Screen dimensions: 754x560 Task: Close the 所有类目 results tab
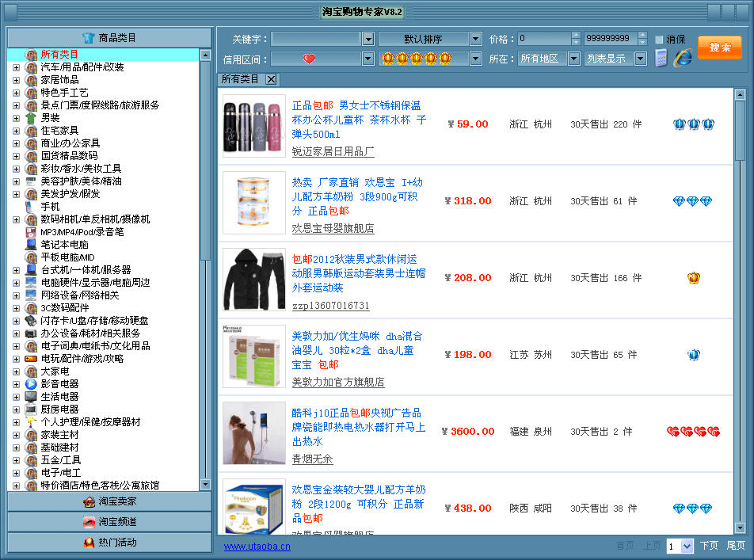click(x=271, y=79)
